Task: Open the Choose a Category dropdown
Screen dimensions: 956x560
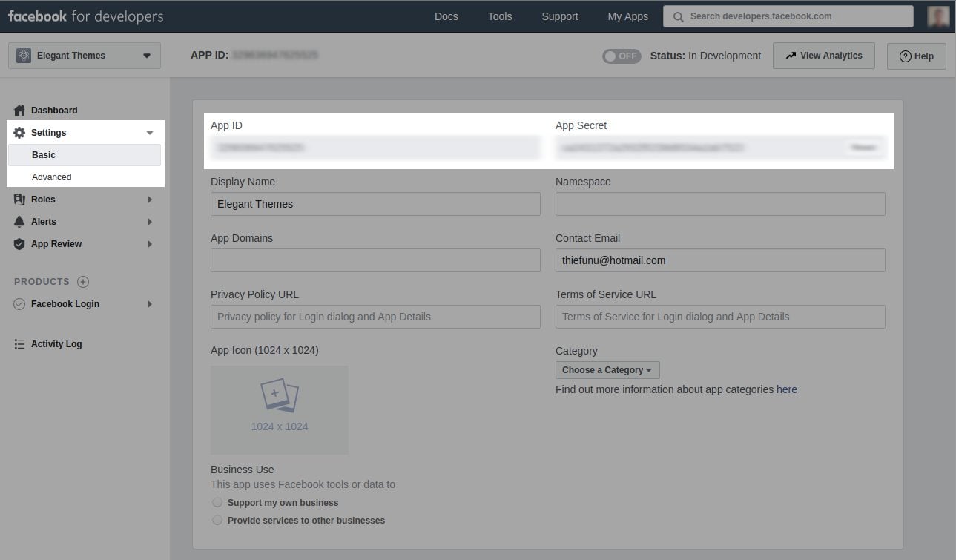Action: point(607,369)
